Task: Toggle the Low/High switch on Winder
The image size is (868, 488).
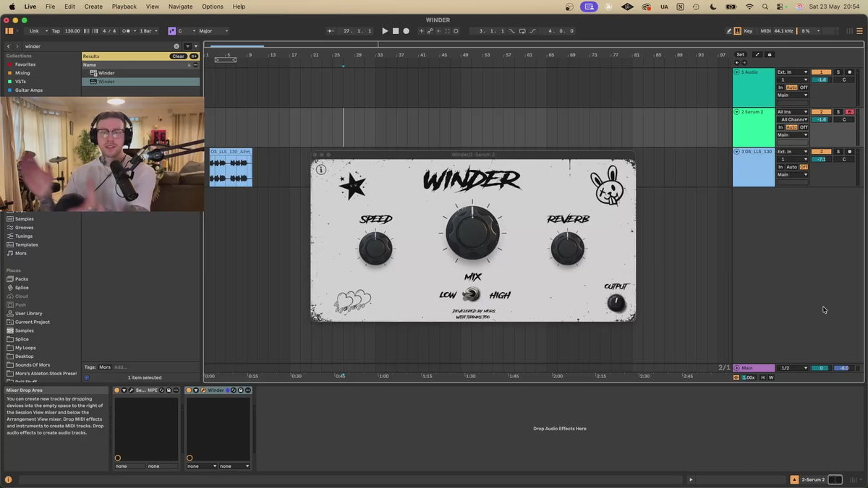Action: click(472, 294)
